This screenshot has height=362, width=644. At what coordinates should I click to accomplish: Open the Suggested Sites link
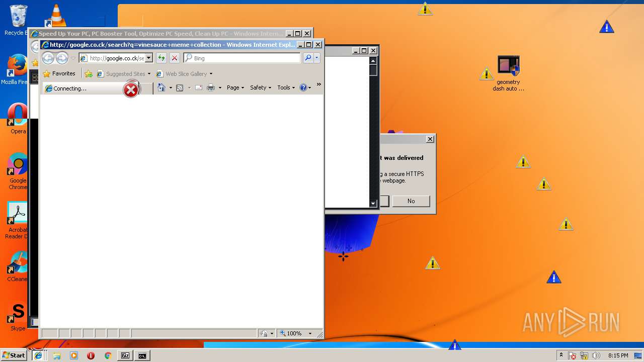123,74
